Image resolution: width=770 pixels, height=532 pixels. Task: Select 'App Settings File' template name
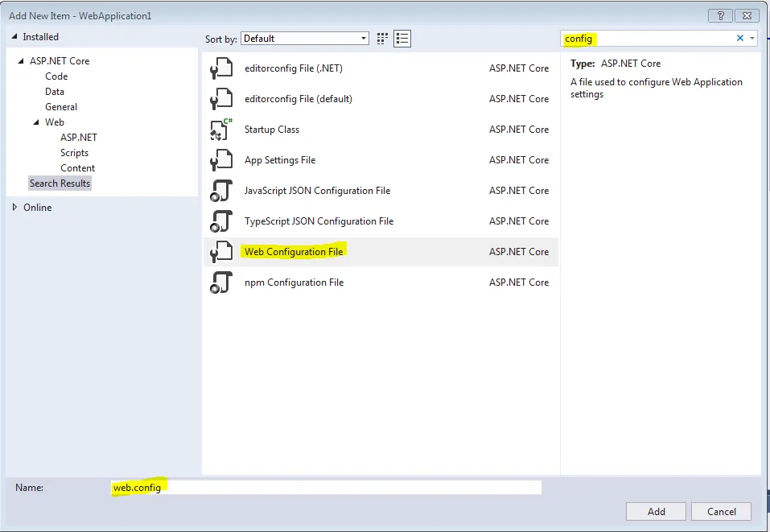click(280, 160)
